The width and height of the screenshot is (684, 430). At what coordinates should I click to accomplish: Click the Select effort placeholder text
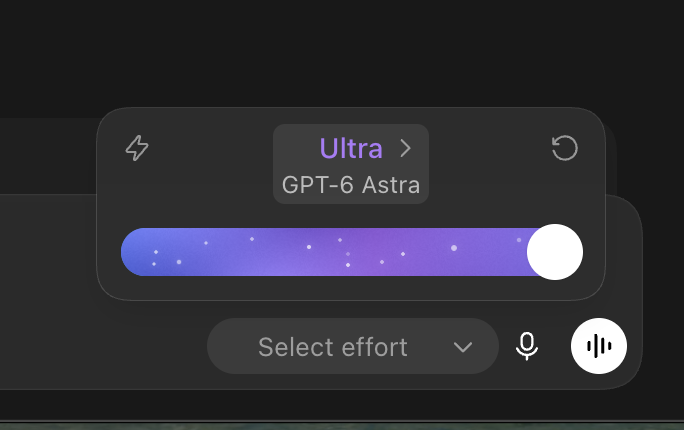(x=333, y=347)
